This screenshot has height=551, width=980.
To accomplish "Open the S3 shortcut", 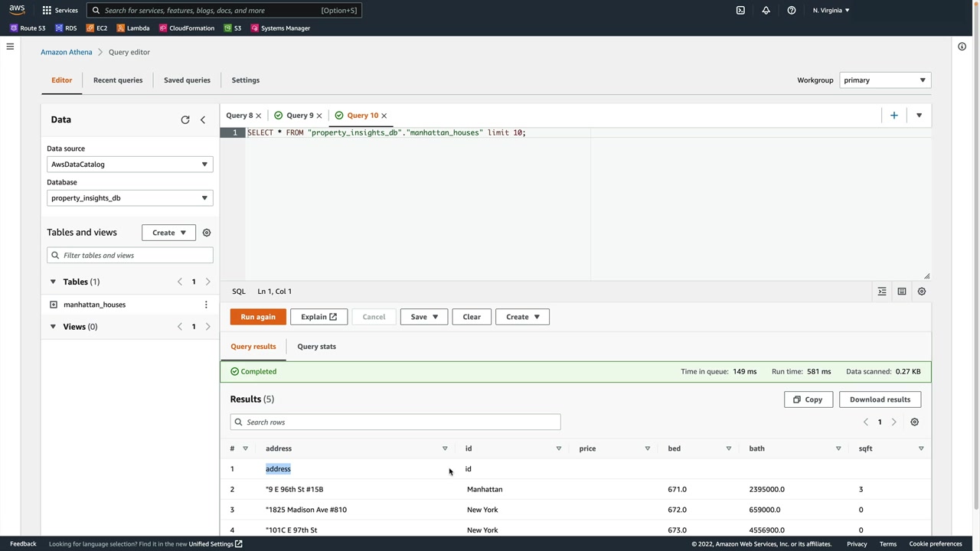I will coord(233,28).
